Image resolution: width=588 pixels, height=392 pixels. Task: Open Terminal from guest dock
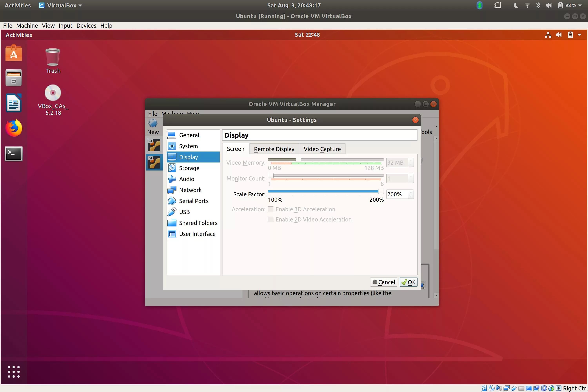pyautogui.click(x=14, y=153)
